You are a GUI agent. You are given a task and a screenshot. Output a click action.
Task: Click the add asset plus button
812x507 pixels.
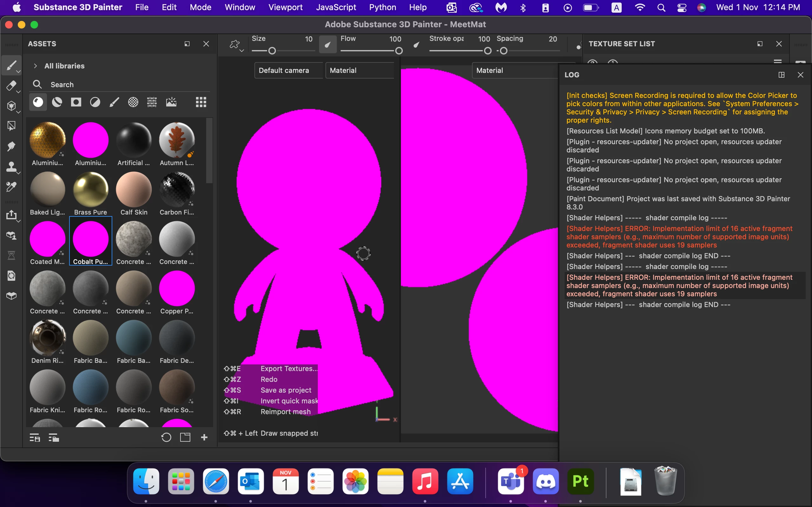[x=204, y=437]
